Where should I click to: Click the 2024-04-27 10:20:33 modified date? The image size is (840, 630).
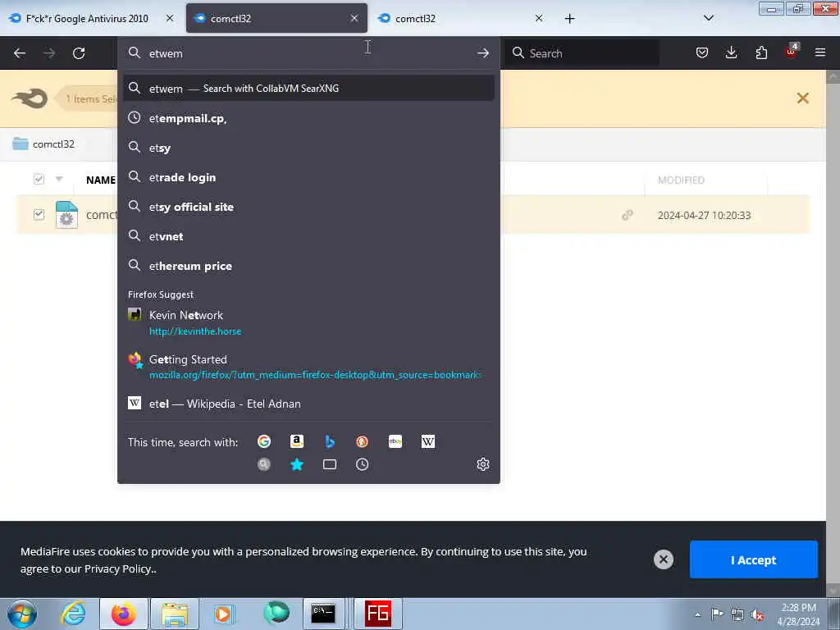pyautogui.click(x=704, y=216)
